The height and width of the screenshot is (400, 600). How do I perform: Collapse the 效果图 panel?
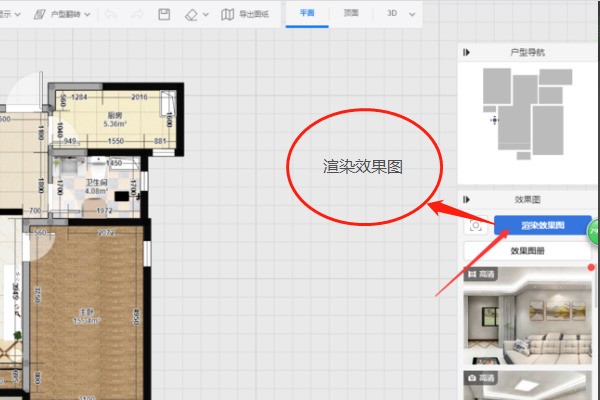tap(467, 199)
